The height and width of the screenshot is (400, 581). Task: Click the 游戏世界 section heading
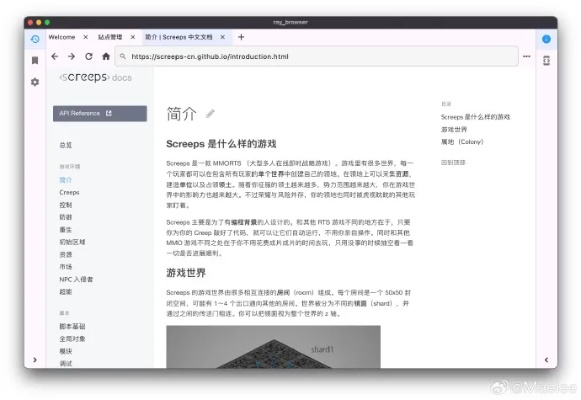tap(186, 273)
